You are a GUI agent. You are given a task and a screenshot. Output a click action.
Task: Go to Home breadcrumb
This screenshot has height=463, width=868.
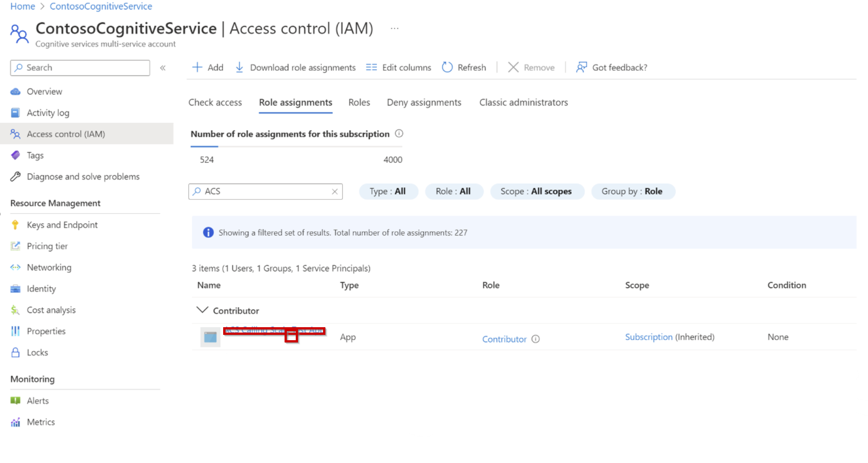22,6
